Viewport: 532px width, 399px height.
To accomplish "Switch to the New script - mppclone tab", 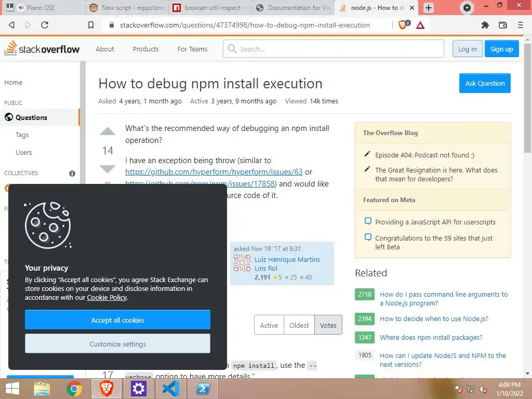I will (127, 7).
